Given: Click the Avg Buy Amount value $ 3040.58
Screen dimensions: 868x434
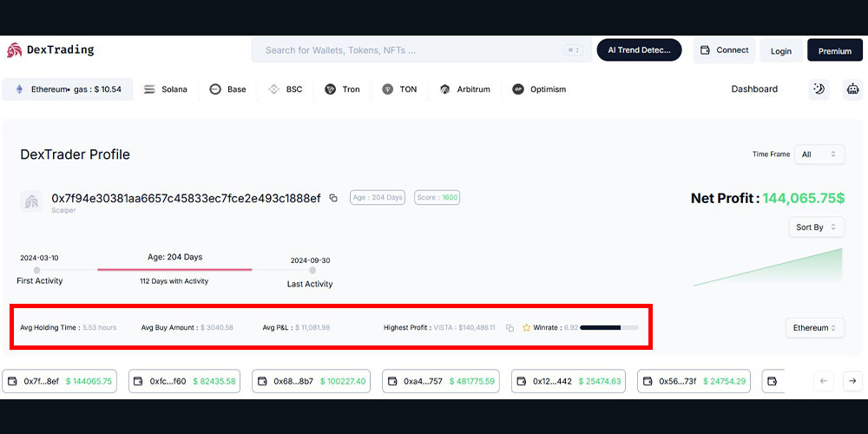Looking at the screenshot, I should pyautogui.click(x=216, y=328).
